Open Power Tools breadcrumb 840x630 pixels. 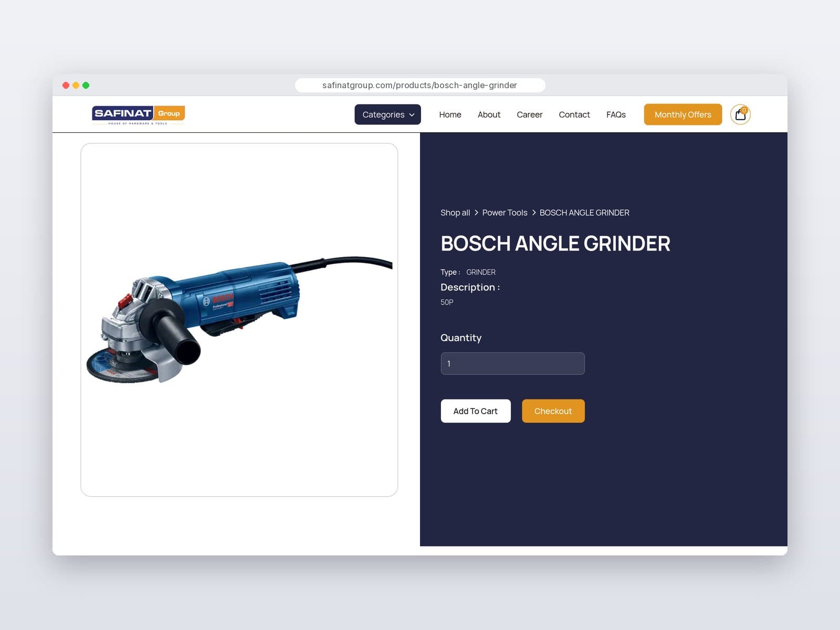(x=505, y=213)
